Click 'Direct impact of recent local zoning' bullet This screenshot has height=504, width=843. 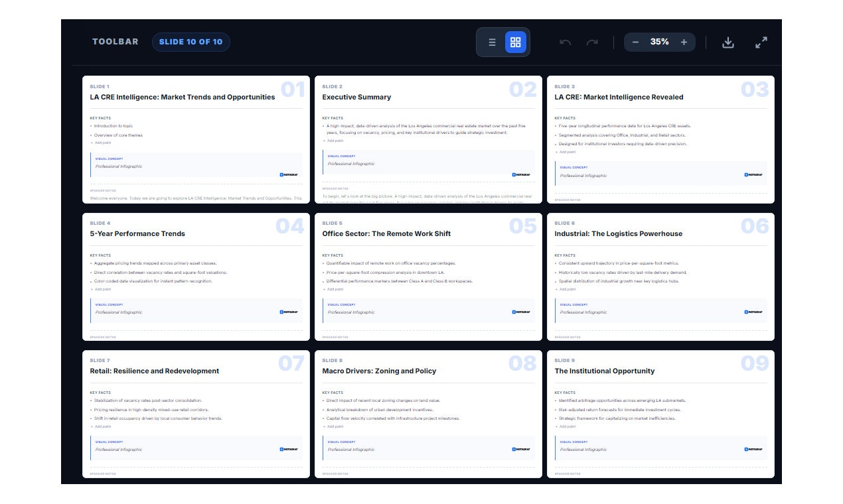pos(383,401)
